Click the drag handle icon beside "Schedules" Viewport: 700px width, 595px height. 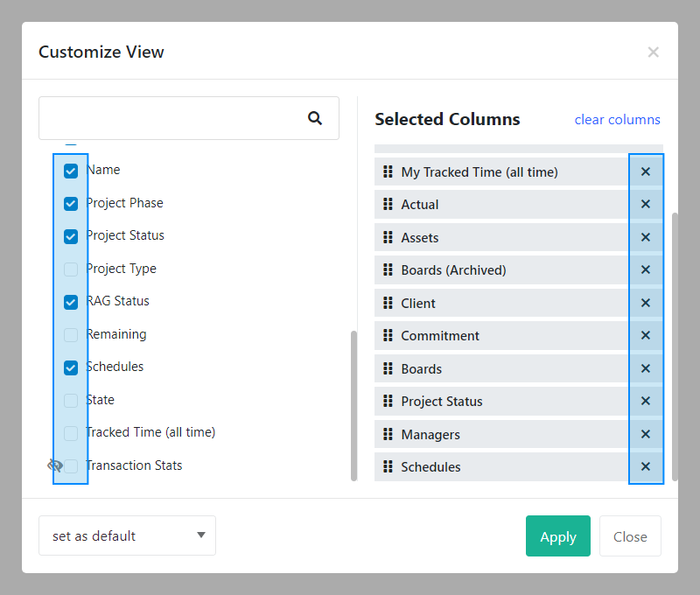(x=388, y=466)
